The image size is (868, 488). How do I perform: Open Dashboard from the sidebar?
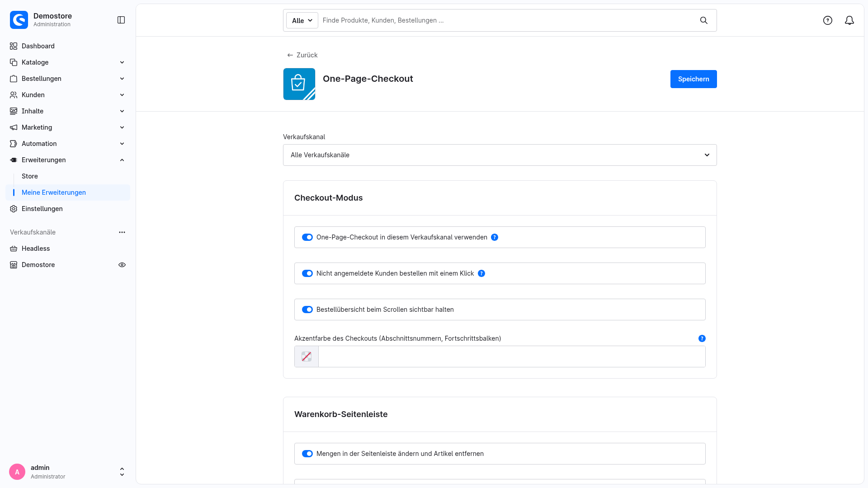tap(68, 46)
